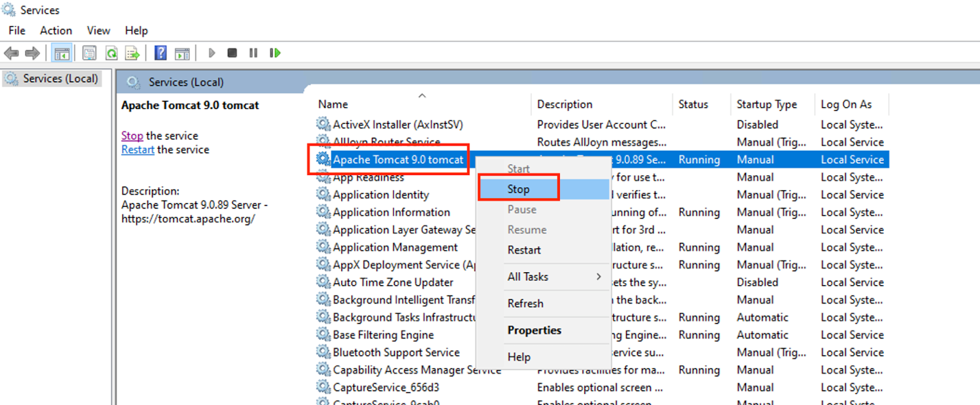Click gear icon beside Application Identity
This screenshot has width=980, height=405.
(323, 195)
